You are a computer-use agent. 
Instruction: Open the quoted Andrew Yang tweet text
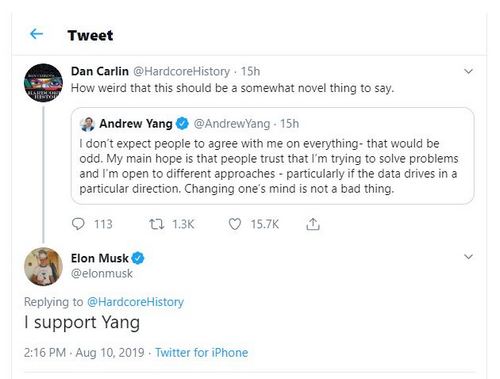pyautogui.click(x=269, y=166)
